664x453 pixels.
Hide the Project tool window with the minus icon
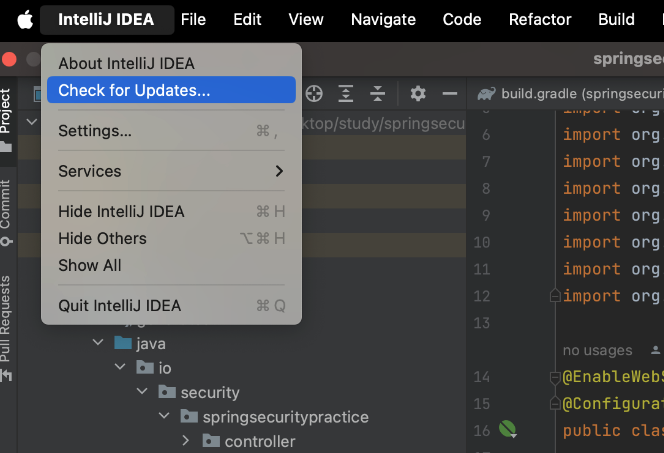pyautogui.click(x=449, y=94)
